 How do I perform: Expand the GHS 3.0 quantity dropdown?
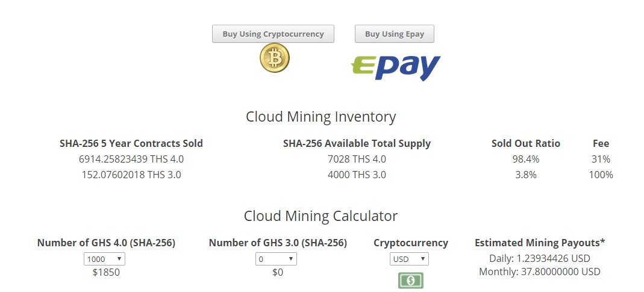[276, 259]
